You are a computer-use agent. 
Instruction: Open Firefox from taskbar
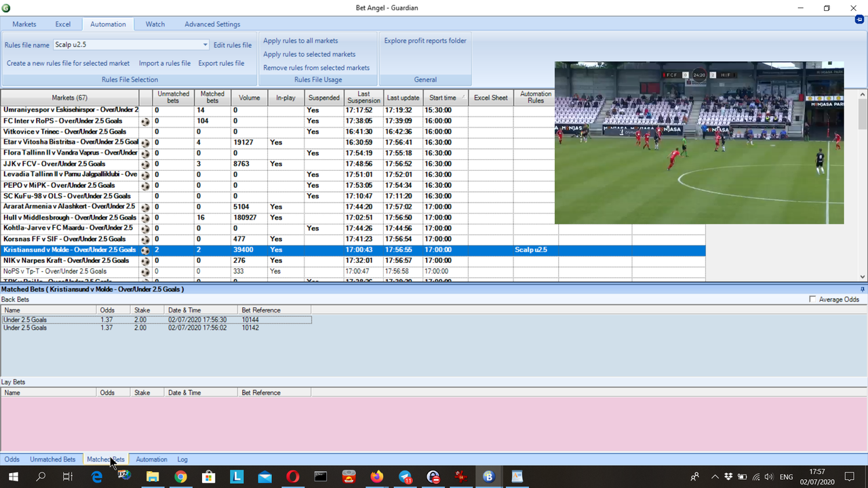(377, 476)
